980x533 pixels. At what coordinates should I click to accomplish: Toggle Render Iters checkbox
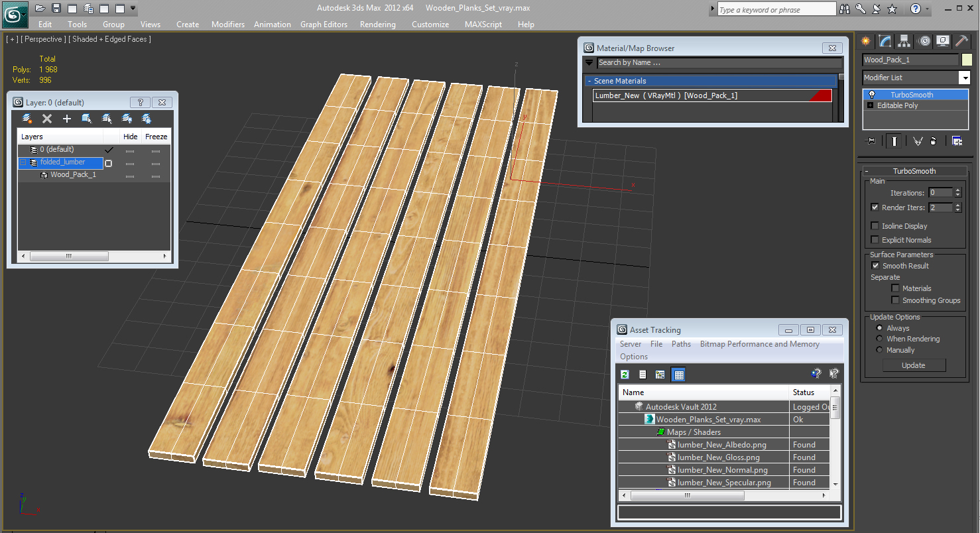point(875,207)
